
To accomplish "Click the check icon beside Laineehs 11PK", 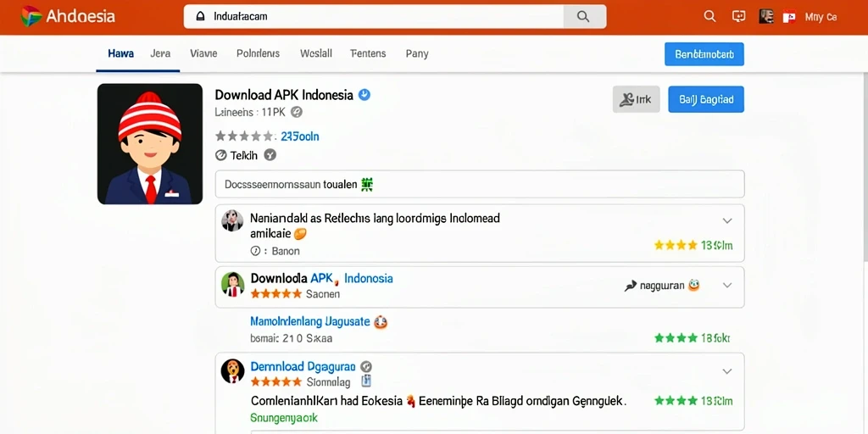I will 297,112.
